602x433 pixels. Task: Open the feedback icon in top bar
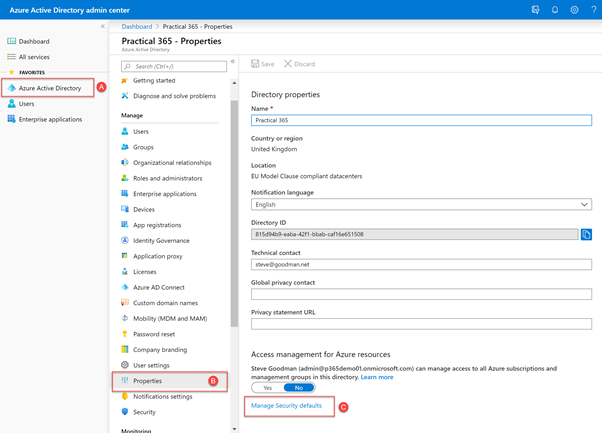535,10
